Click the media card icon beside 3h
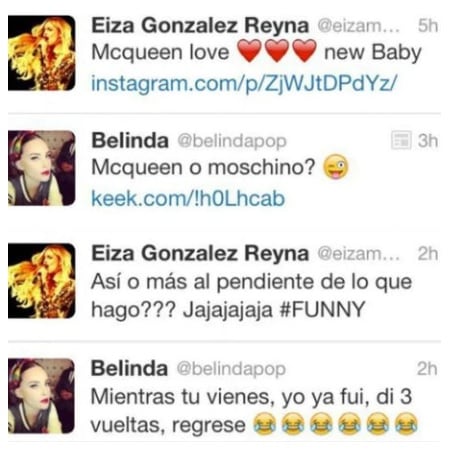 click(401, 140)
